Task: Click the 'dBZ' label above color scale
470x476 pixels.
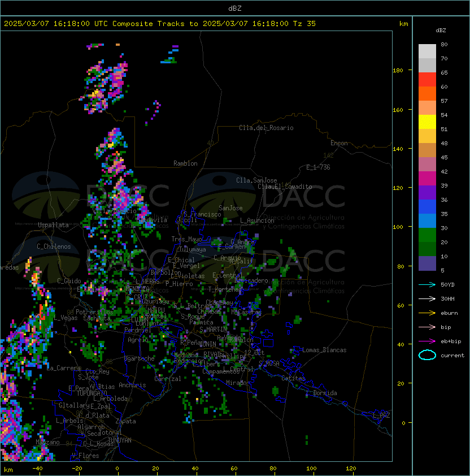Action: [441, 31]
